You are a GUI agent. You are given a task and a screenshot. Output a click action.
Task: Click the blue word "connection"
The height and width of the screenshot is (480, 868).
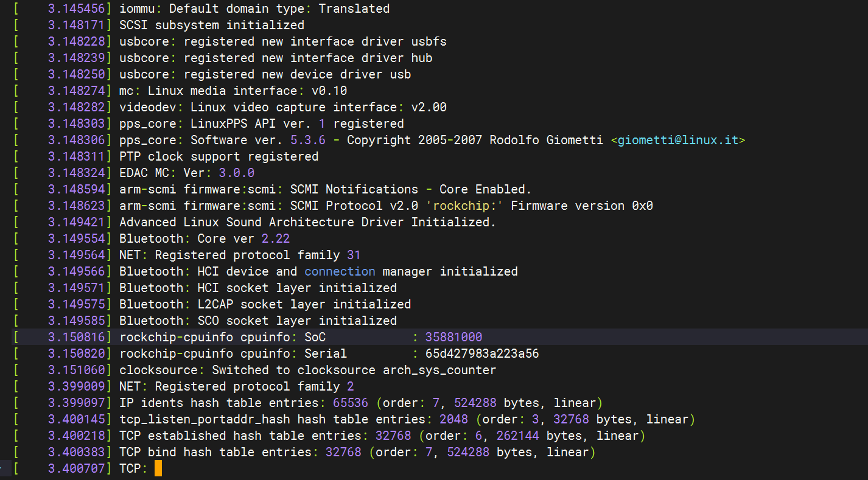point(340,271)
